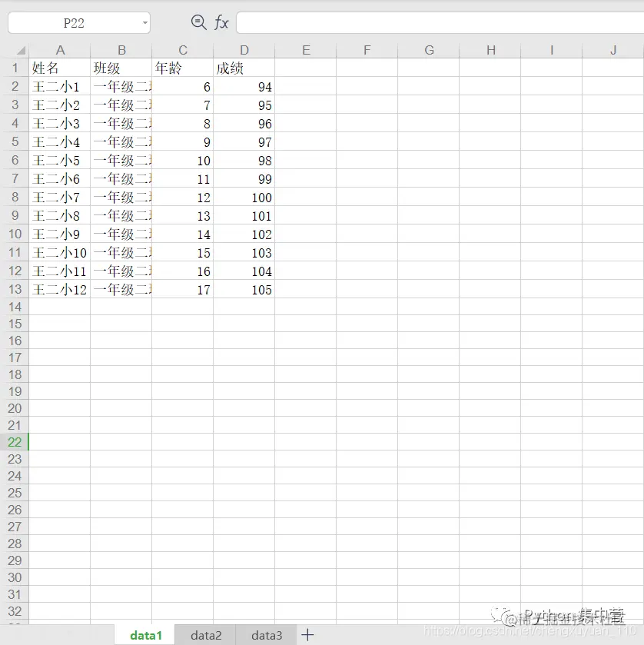Select column J header
The image size is (644, 645).
point(613,50)
